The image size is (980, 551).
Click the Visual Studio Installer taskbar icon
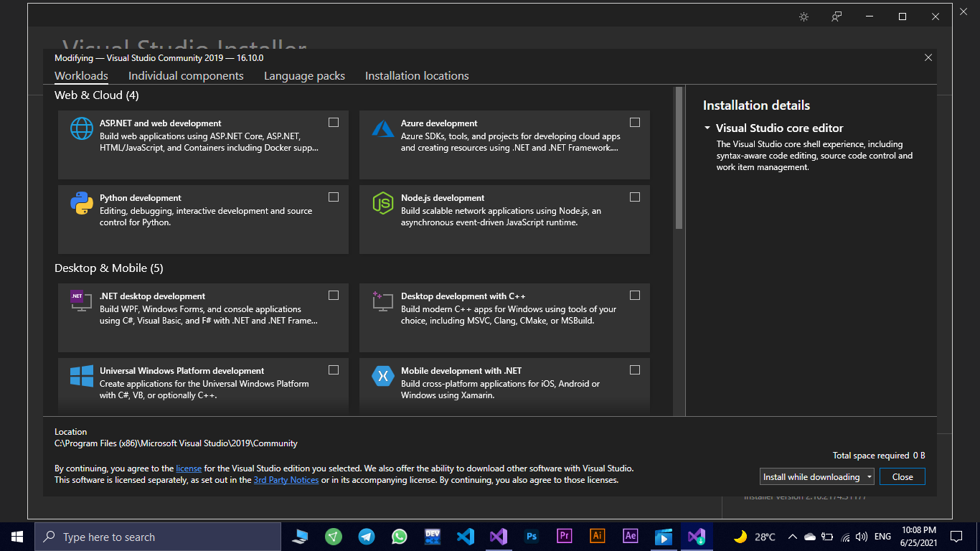697,537
